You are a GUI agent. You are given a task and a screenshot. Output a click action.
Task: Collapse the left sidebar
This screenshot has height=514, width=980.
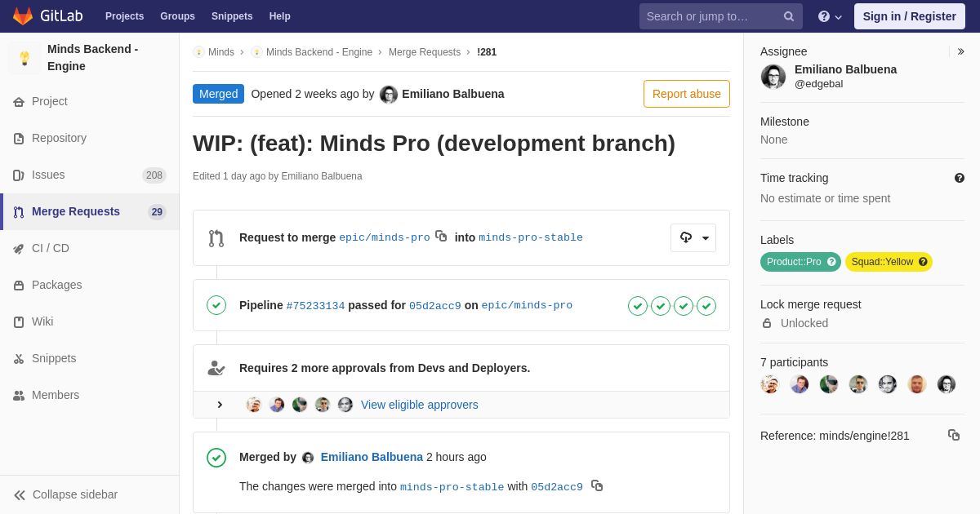[x=65, y=494]
